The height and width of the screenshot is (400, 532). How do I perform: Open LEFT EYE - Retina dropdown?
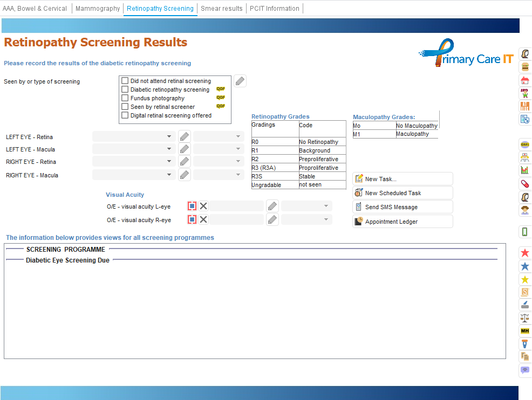tap(134, 137)
